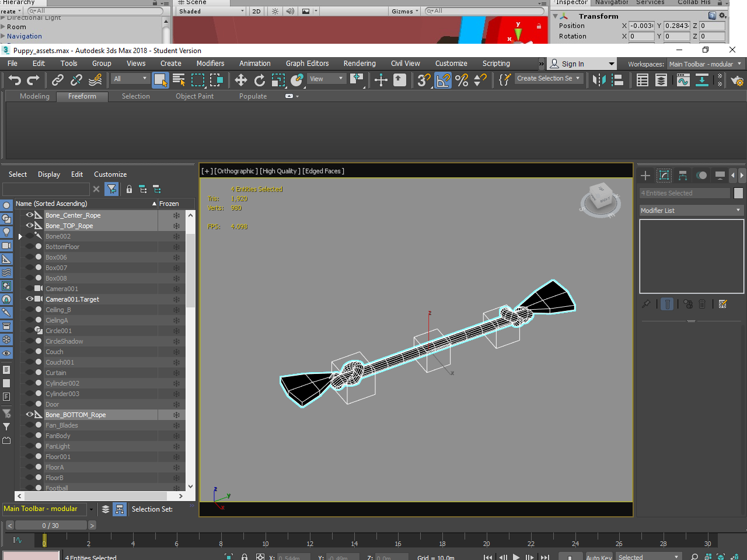The image size is (747, 560).
Task: Open the Workspaces dropdown
Action: tap(705, 64)
